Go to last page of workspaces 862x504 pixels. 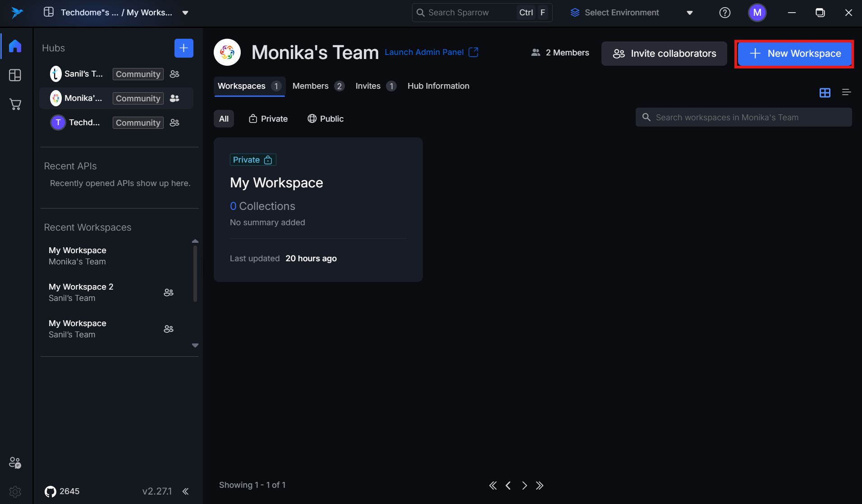(x=540, y=486)
